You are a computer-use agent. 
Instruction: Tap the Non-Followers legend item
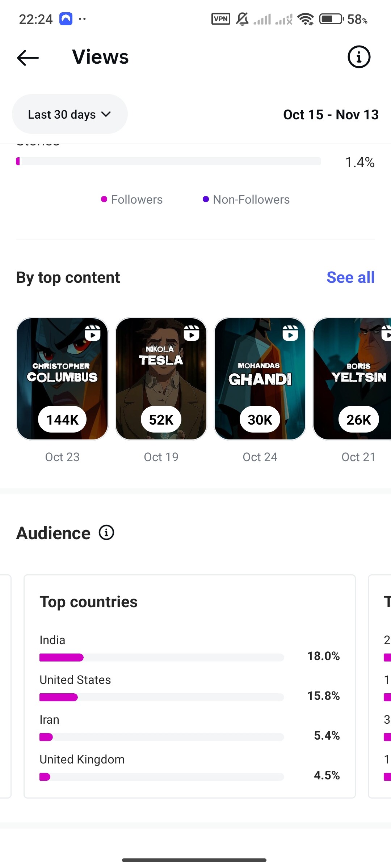click(246, 200)
